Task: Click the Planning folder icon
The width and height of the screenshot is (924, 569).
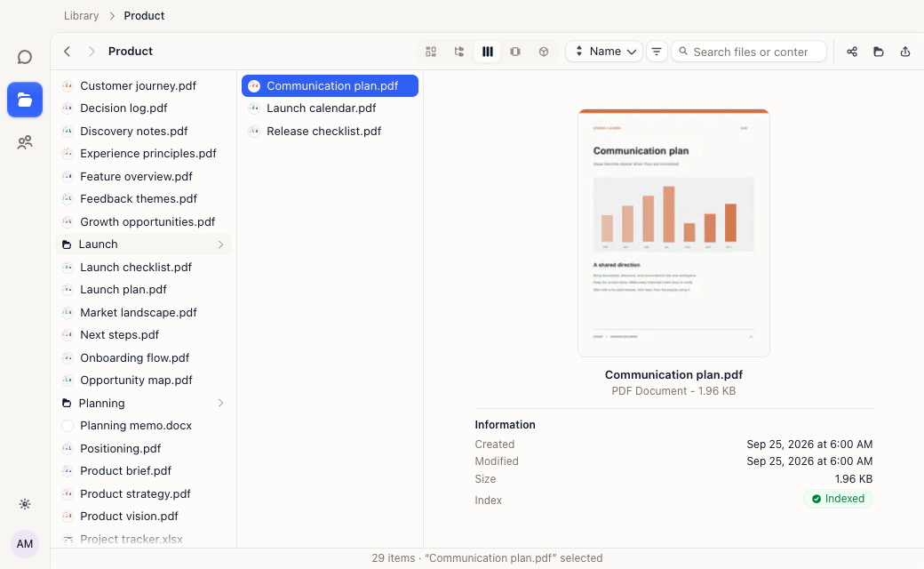Action: point(67,404)
